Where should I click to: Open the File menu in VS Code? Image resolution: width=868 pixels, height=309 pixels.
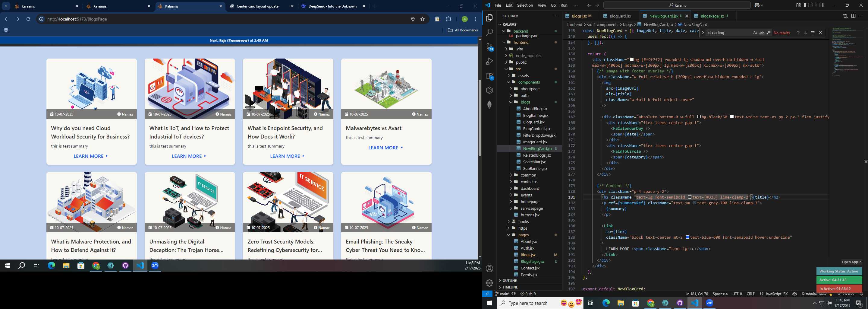tap(498, 5)
